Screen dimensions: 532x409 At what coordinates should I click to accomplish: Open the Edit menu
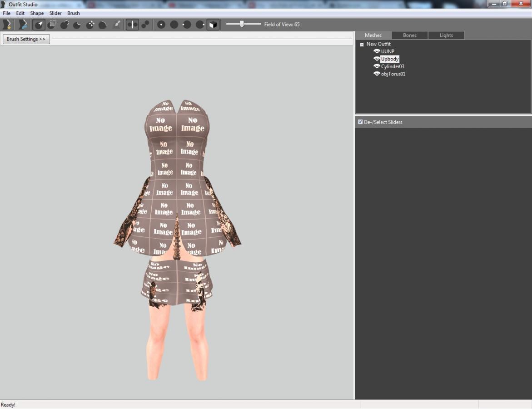click(20, 13)
